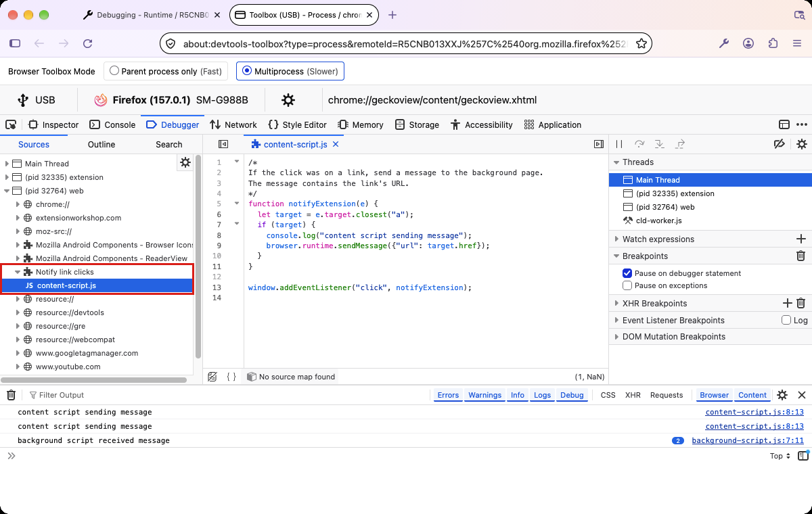Expand the Main Thread source tree
812x514 pixels.
click(7, 164)
